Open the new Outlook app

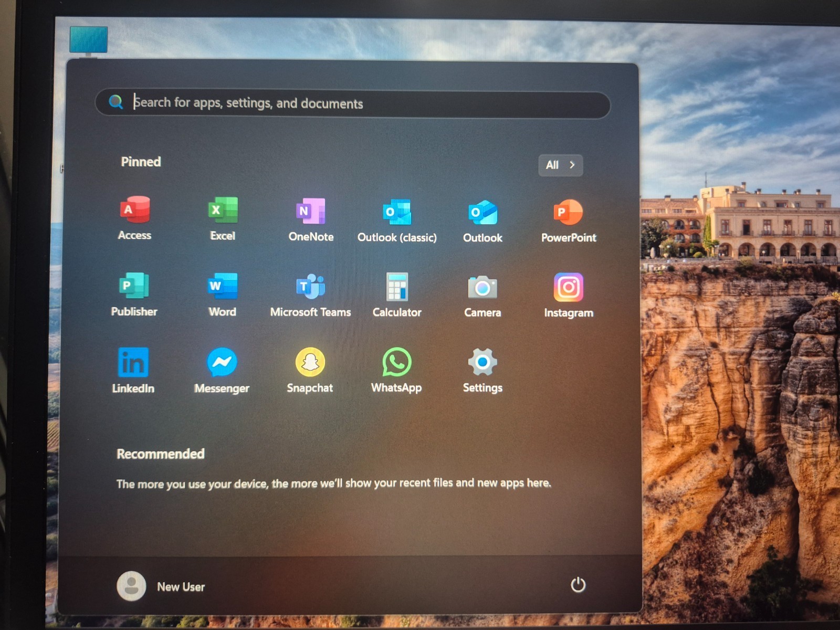(482, 221)
